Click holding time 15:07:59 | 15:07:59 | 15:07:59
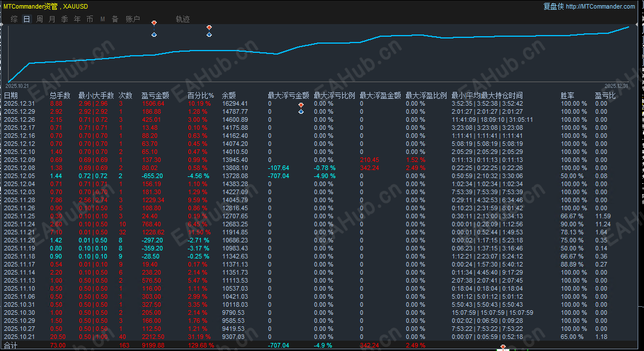 [492, 313]
